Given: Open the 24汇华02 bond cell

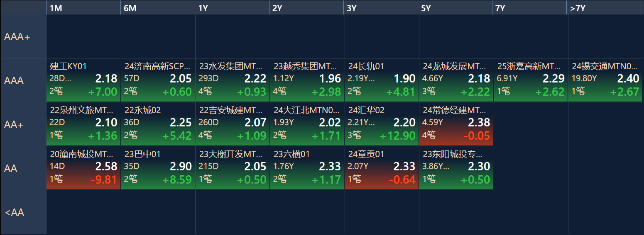Looking at the screenshot, I should point(382,124).
